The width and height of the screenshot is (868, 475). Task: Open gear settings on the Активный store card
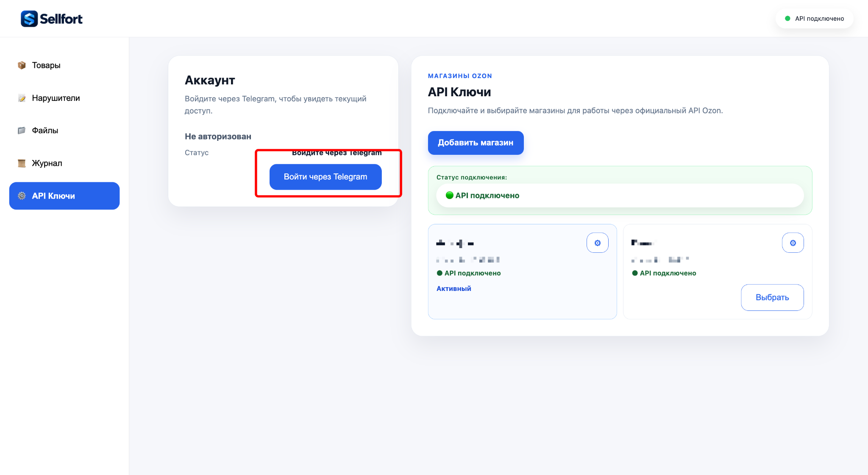click(x=598, y=243)
